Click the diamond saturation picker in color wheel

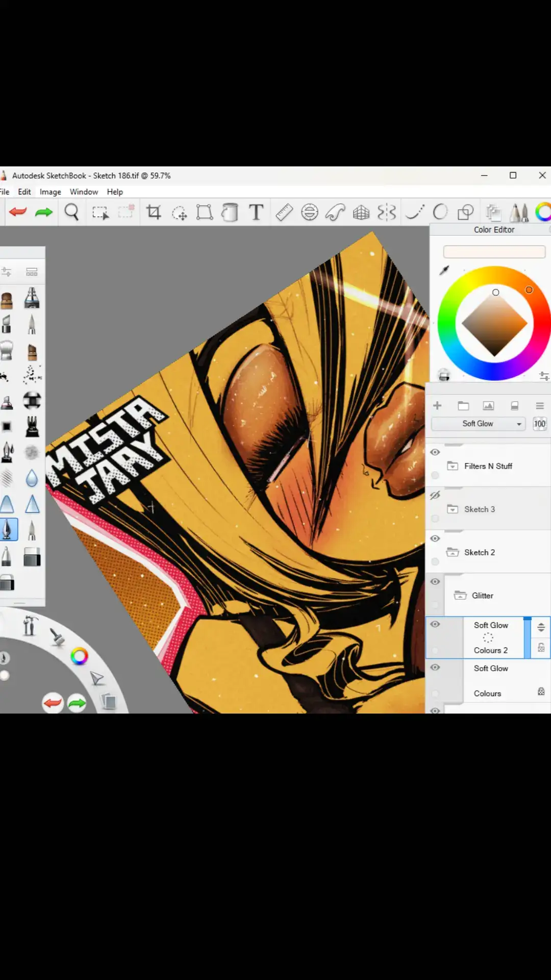(494, 324)
